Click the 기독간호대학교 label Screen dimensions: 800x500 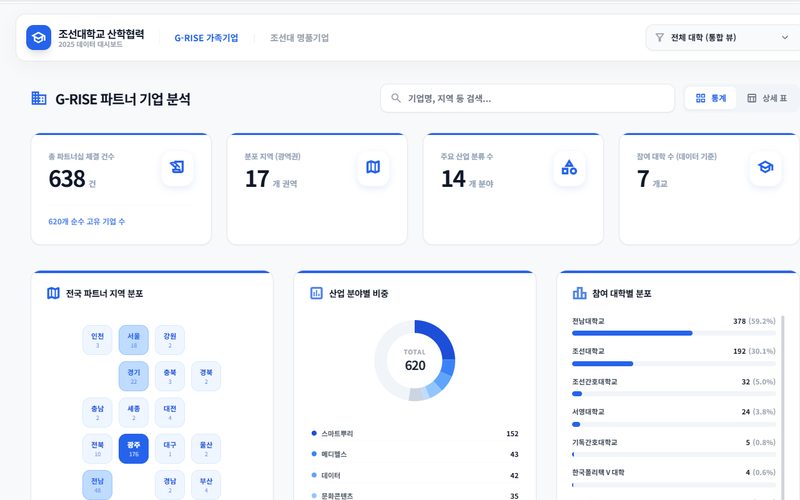594,442
